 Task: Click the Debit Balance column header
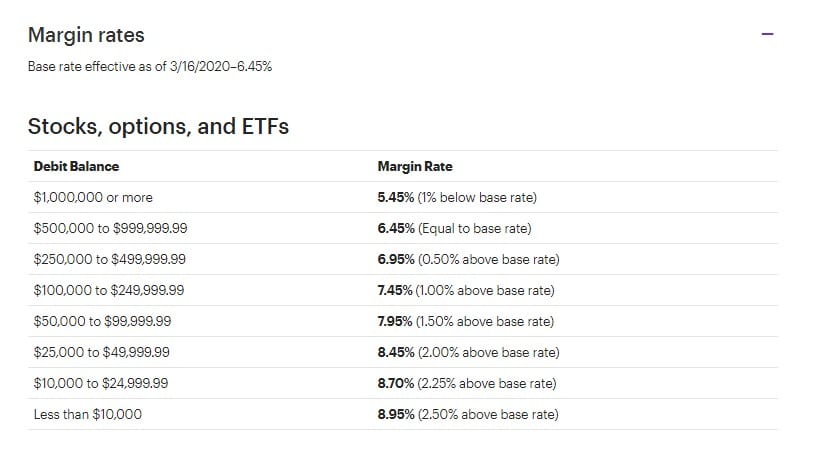click(76, 166)
